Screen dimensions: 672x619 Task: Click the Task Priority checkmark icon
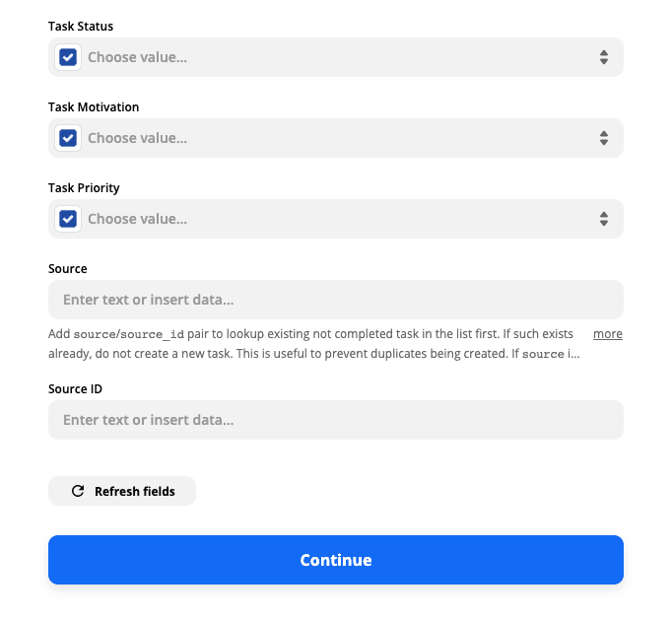pyautogui.click(x=68, y=219)
